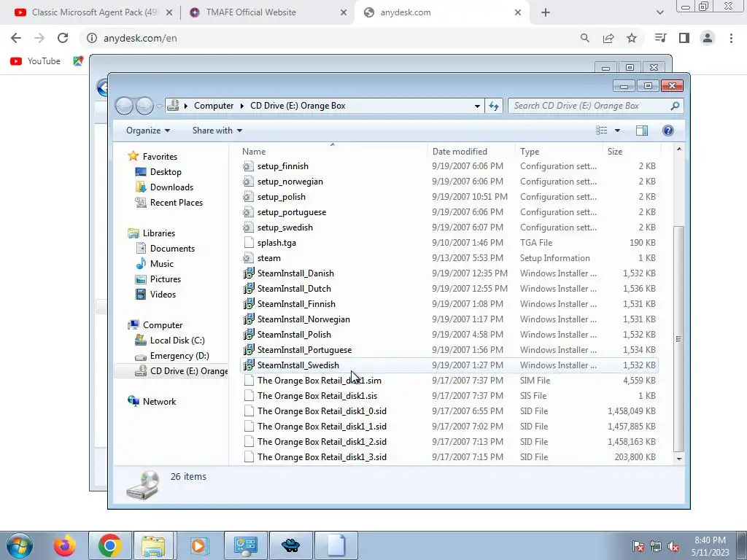Open Chrome profile avatar
747x560 pixels.
coord(708,38)
